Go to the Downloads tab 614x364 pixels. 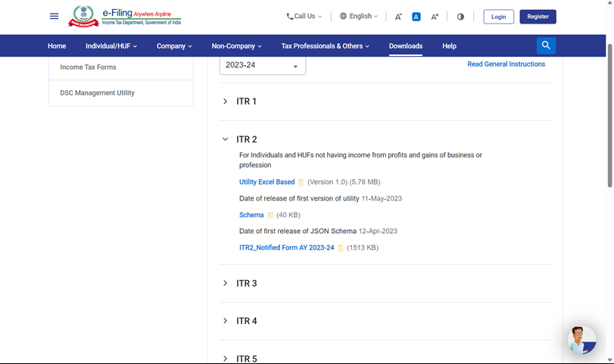pos(406,46)
